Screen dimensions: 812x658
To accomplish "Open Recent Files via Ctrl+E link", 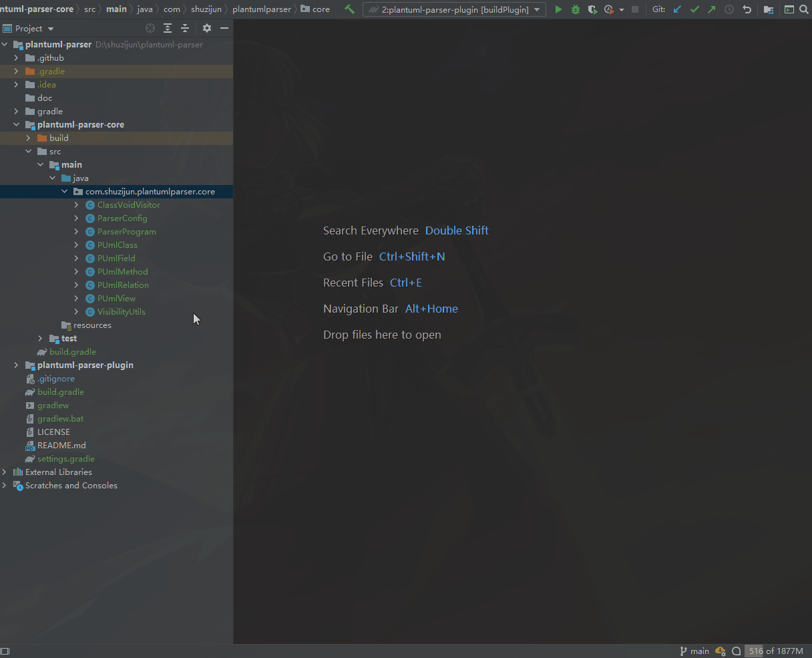I will (406, 282).
